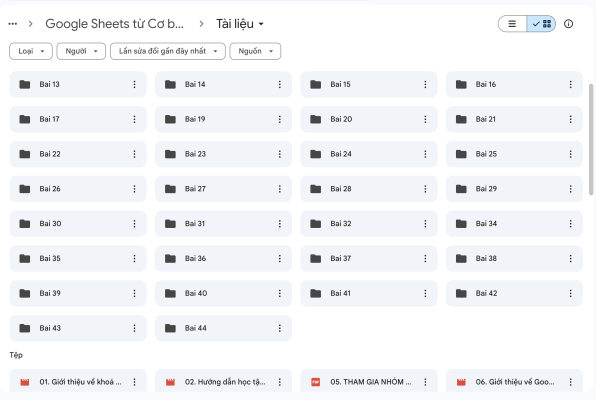The image size is (596, 400).
Task: Open the Bai 40 folder
Action: [x=224, y=293]
